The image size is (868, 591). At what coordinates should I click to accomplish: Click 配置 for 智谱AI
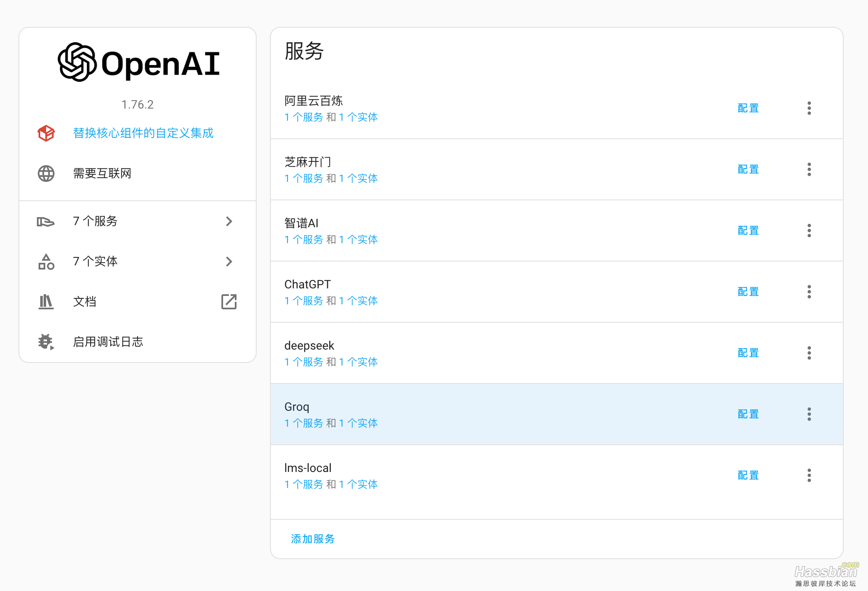748,231
